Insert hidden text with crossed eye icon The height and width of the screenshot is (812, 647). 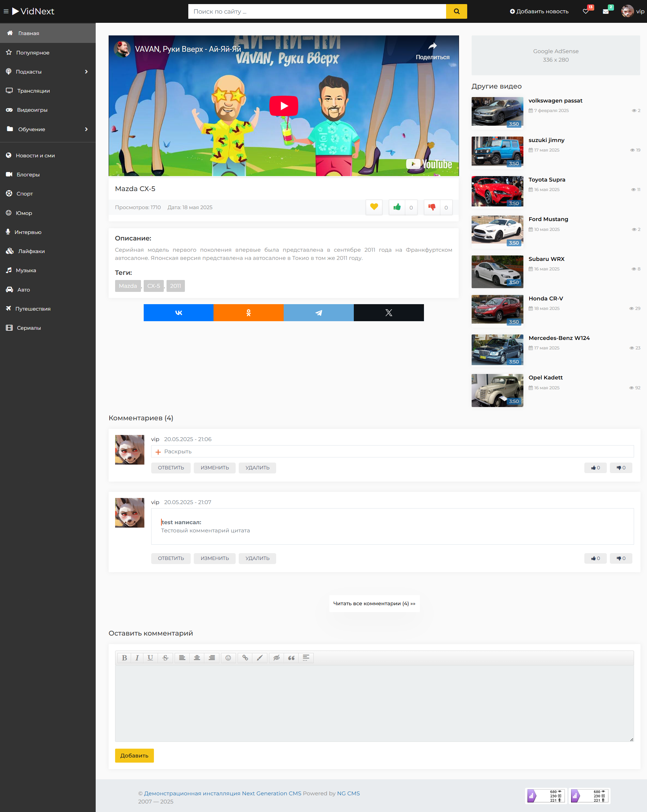277,658
